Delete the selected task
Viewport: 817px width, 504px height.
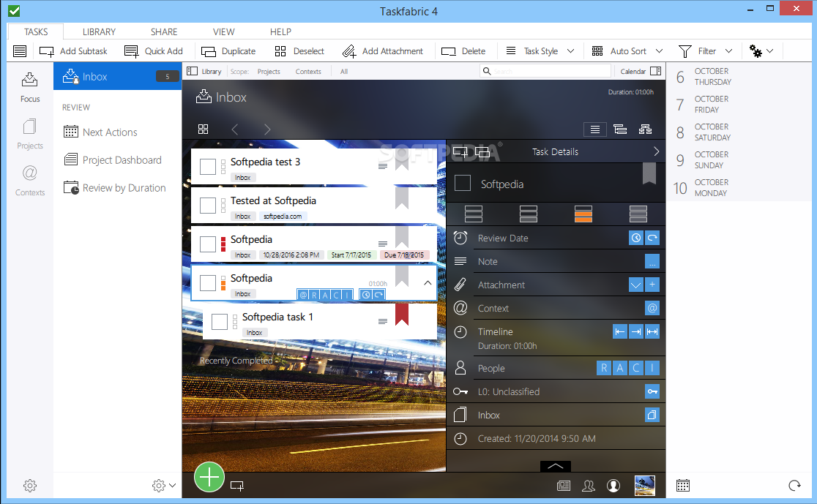tap(463, 51)
